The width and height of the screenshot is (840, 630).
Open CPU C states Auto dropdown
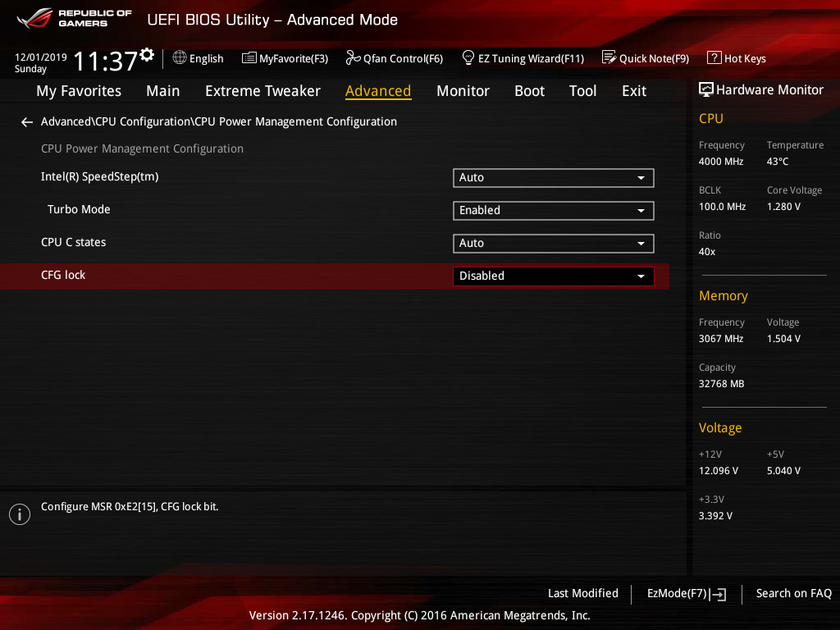tap(554, 243)
